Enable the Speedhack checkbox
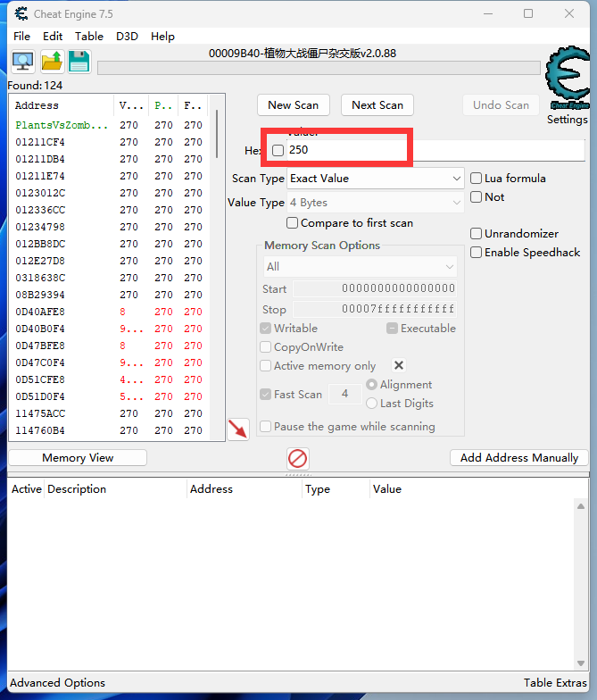This screenshot has width=597, height=700. click(x=477, y=253)
